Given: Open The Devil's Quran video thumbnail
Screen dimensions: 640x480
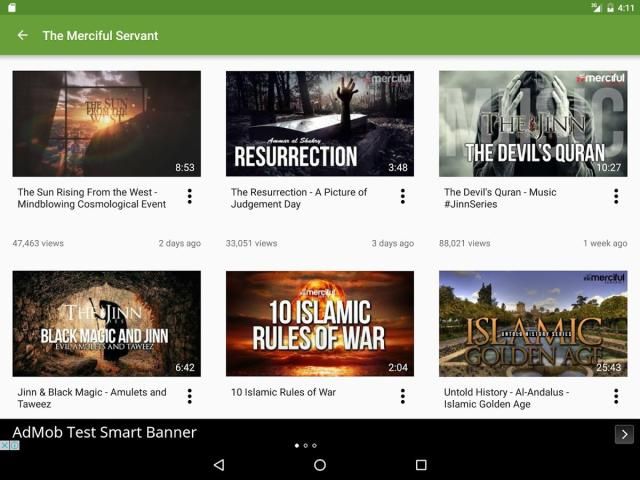Looking at the screenshot, I should tap(533, 123).
